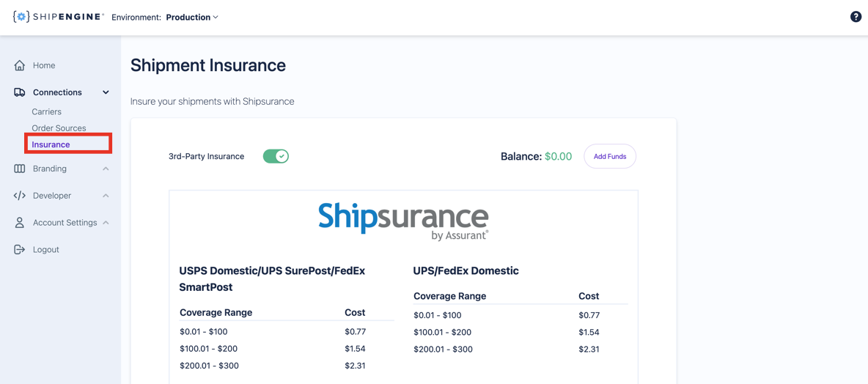Click the Home house icon
This screenshot has width=868, height=384.
(x=19, y=65)
